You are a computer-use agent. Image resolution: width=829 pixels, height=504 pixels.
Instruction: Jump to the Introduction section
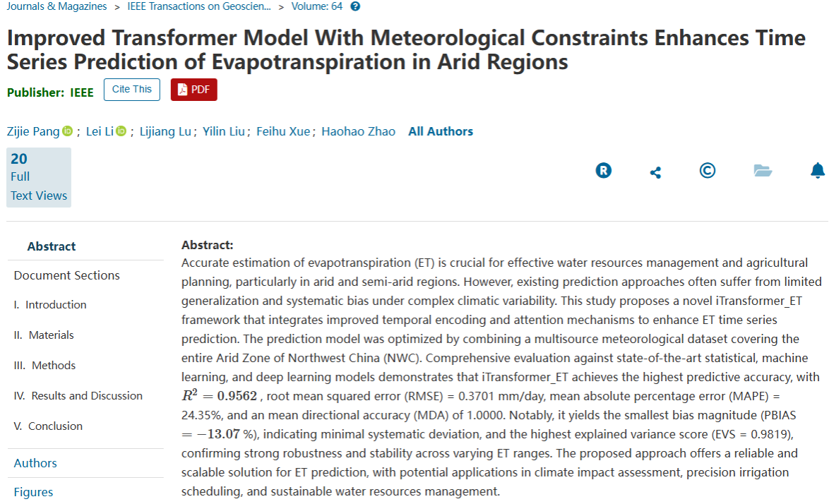(50, 305)
